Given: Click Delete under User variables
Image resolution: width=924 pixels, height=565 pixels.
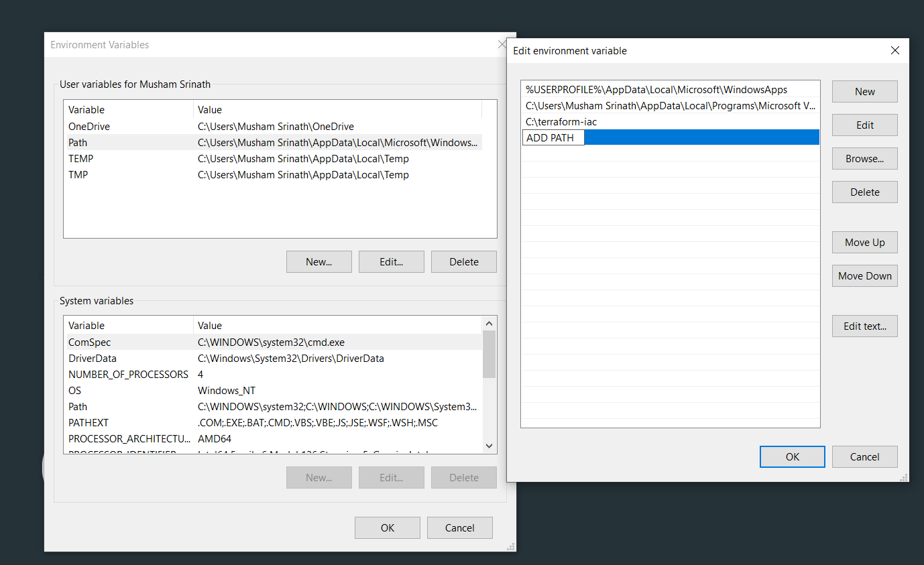Looking at the screenshot, I should pyautogui.click(x=463, y=262).
